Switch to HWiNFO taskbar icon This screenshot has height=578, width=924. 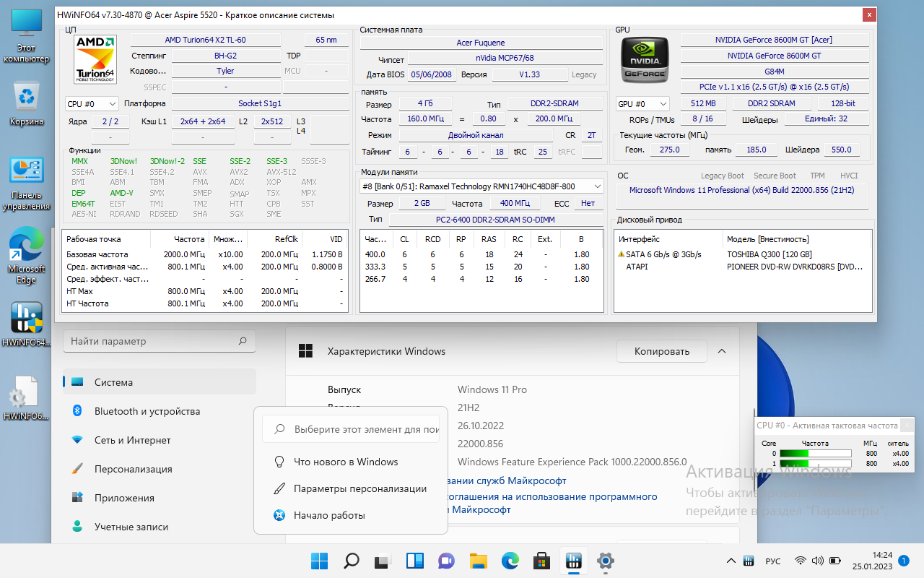click(x=573, y=561)
